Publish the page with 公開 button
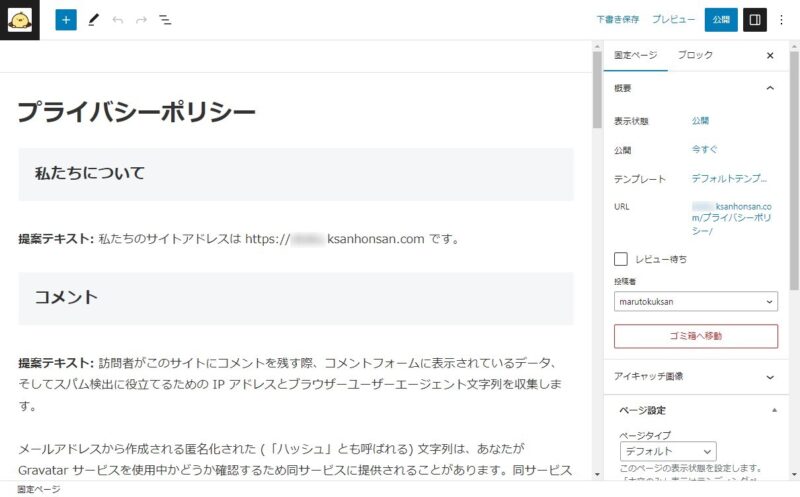Screen dimensions: 800x497 click(721, 20)
